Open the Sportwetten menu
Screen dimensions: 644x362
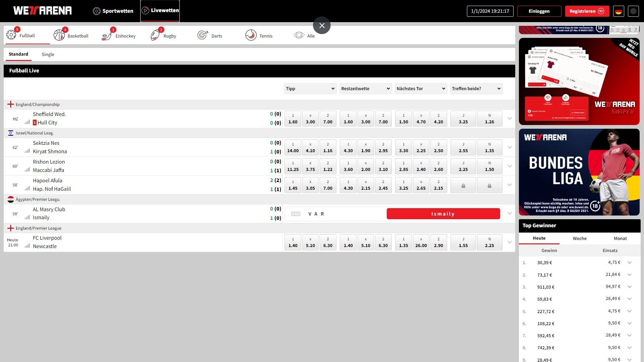pyautogui.click(x=113, y=11)
